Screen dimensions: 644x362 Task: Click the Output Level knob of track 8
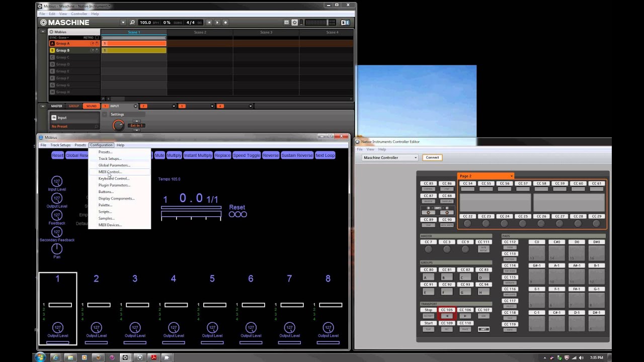(328, 327)
